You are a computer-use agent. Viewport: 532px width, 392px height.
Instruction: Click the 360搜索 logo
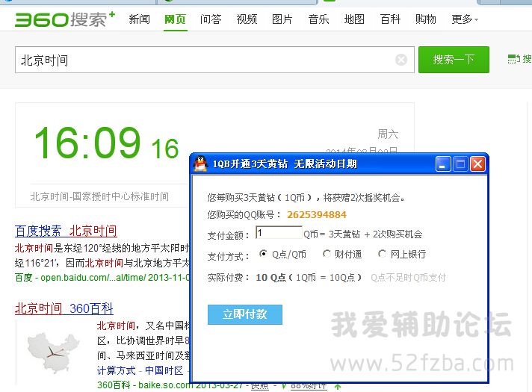tap(65, 19)
